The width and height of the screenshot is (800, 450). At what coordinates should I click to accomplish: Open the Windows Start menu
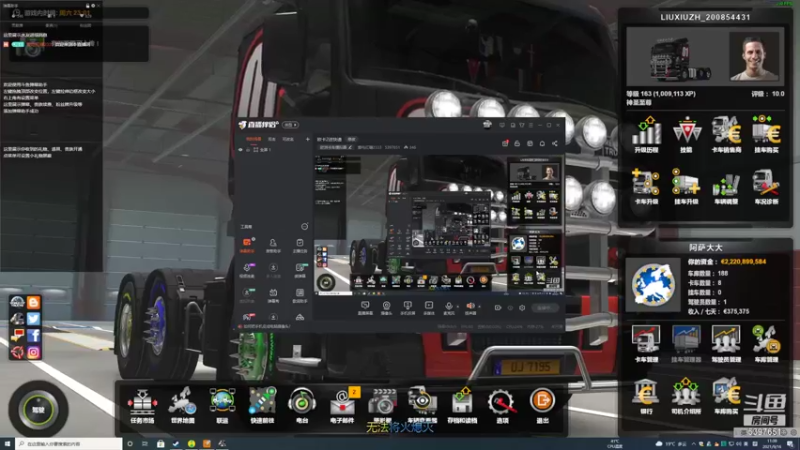point(7,444)
